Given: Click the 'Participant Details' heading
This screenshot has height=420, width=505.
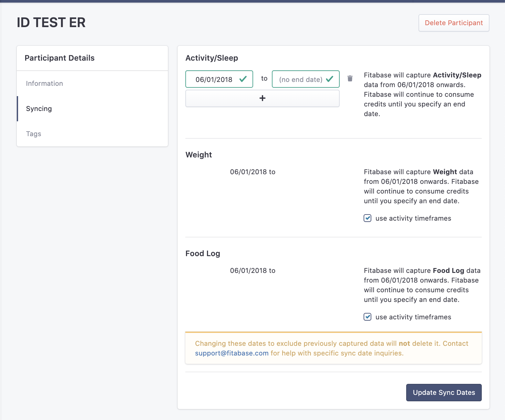Looking at the screenshot, I should pos(60,58).
